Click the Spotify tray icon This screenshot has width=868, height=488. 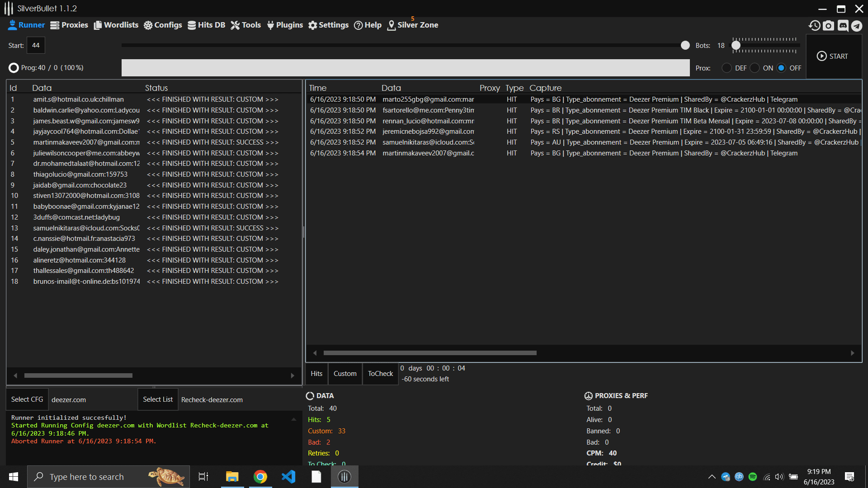coord(753,477)
